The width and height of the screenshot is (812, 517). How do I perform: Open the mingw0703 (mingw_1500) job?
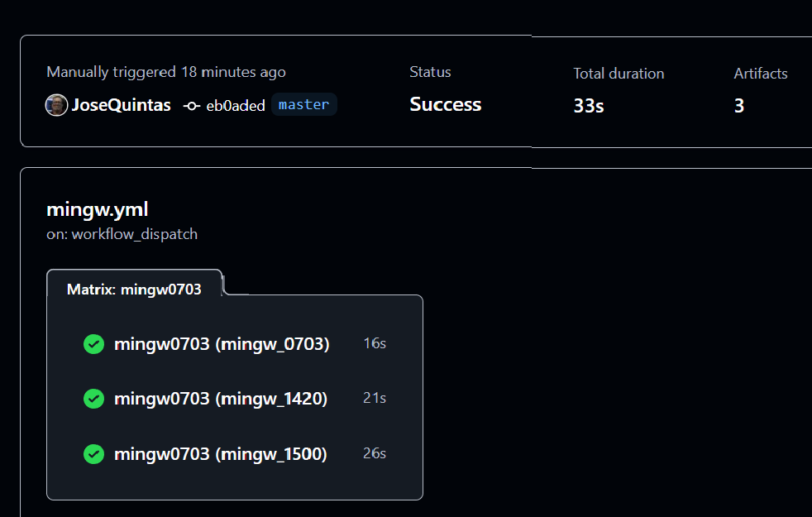[221, 454]
